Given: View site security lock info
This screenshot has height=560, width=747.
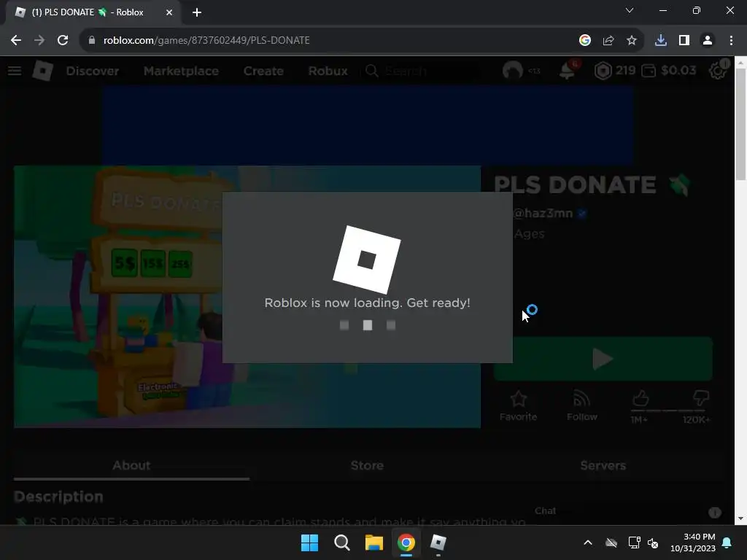Looking at the screenshot, I should tap(91, 41).
